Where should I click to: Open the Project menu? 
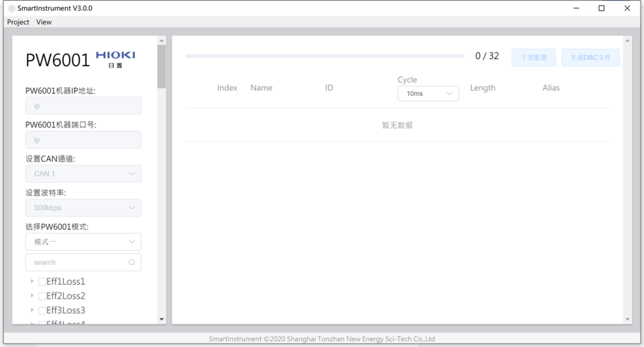click(18, 22)
